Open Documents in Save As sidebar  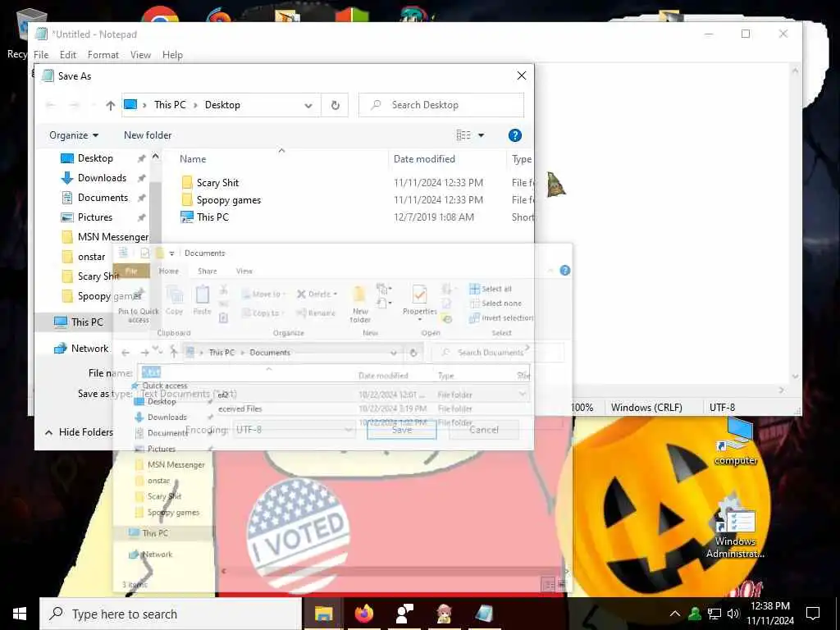pos(103,198)
